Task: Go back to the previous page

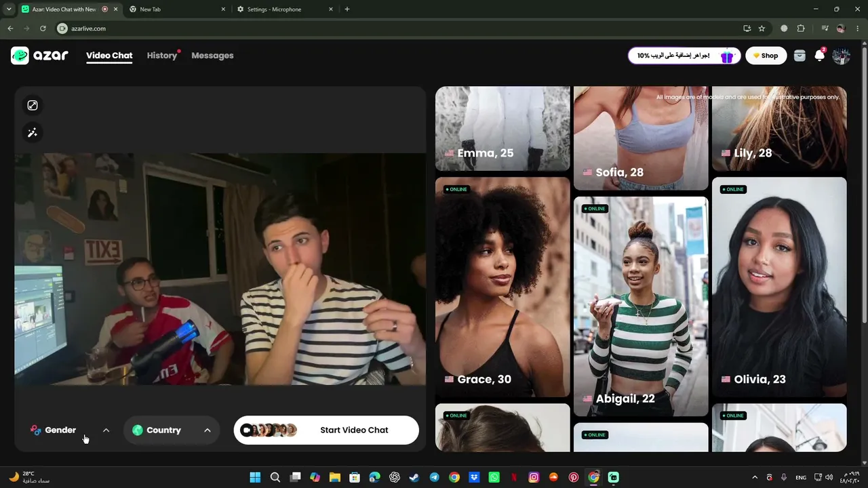Action: click(x=10, y=28)
